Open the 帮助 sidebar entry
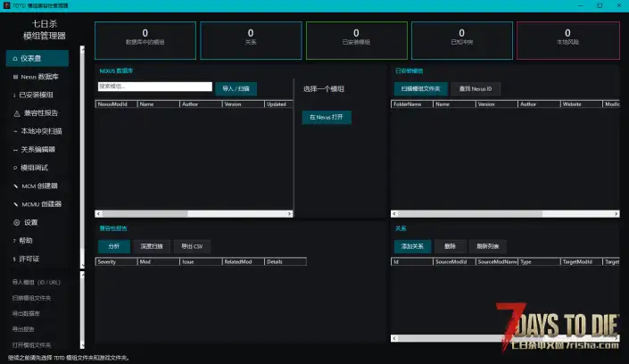Image resolution: width=629 pixels, height=364 pixels. (37, 240)
